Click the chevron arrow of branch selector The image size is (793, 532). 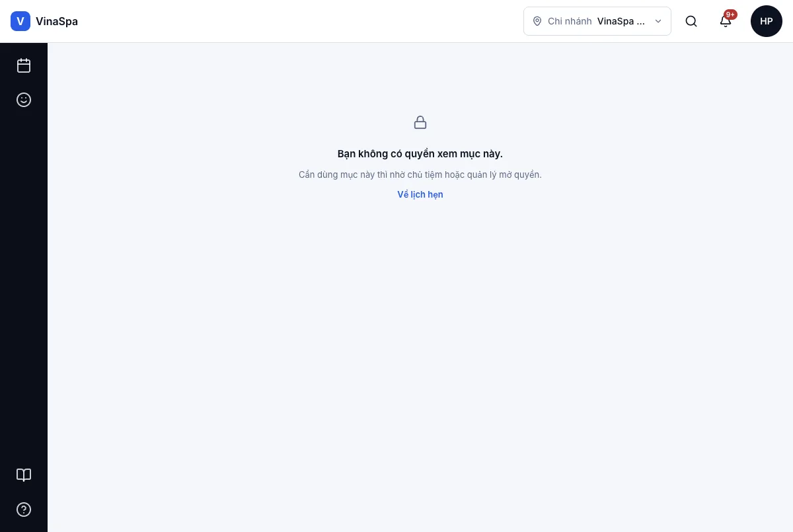coord(658,21)
